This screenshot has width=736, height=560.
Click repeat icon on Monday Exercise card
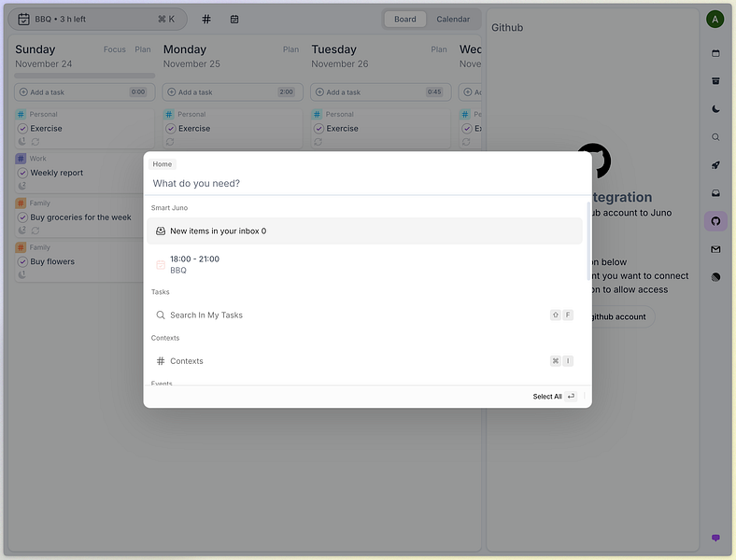(x=170, y=142)
